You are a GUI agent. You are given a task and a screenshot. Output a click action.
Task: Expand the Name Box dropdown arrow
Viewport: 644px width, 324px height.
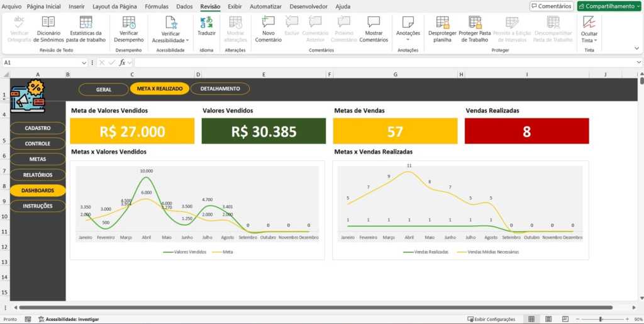pos(84,63)
